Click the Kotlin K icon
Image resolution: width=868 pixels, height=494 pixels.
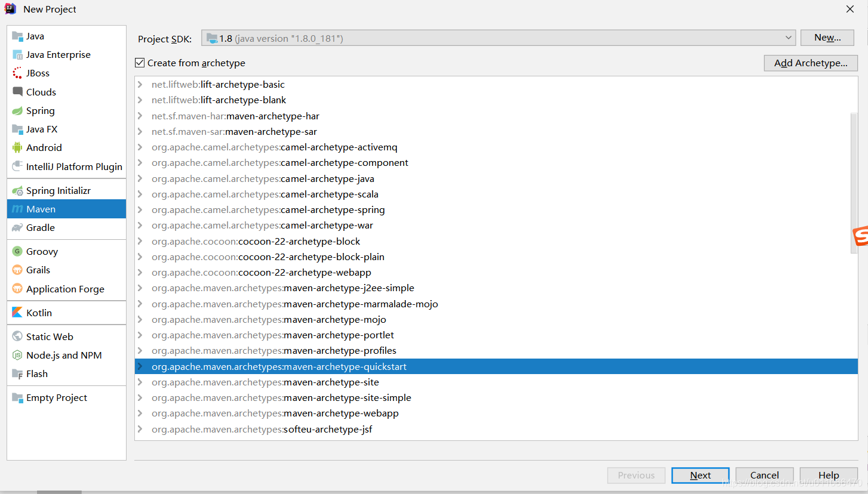(17, 313)
